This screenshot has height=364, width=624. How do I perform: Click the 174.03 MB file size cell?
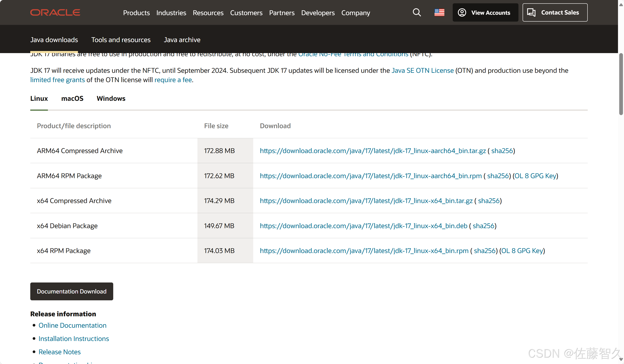pos(225,251)
